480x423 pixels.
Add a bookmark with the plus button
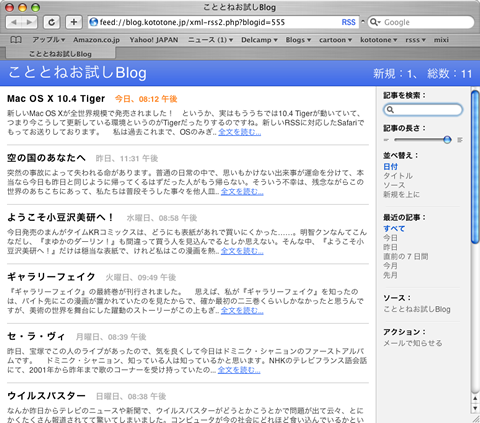(x=74, y=22)
